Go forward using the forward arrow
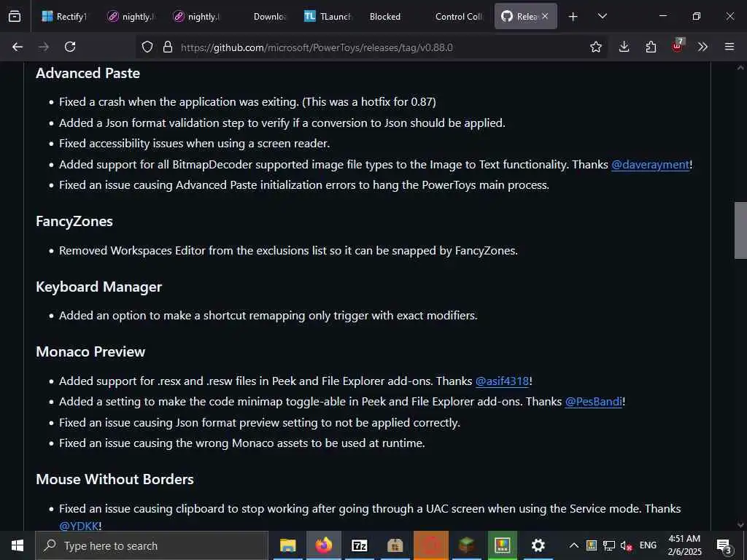The height and width of the screenshot is (560, 747). click(x=44, y=47)
